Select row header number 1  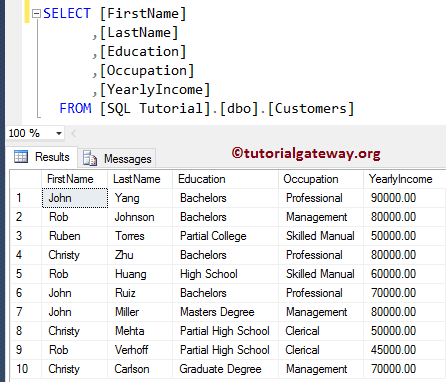[26, 198]
